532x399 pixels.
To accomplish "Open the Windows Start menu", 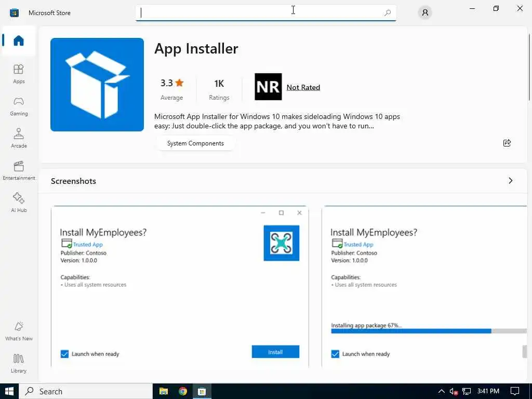I will coord(9,391).
